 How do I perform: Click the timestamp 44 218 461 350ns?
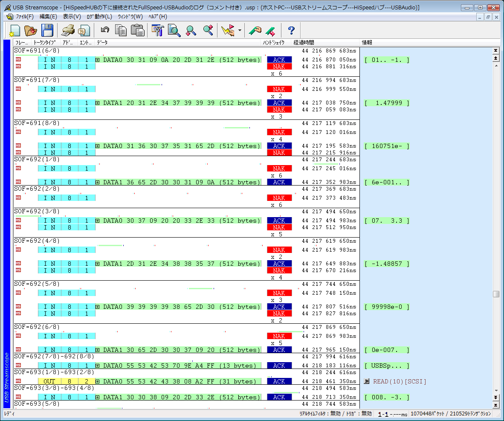[x=329, y=381]
